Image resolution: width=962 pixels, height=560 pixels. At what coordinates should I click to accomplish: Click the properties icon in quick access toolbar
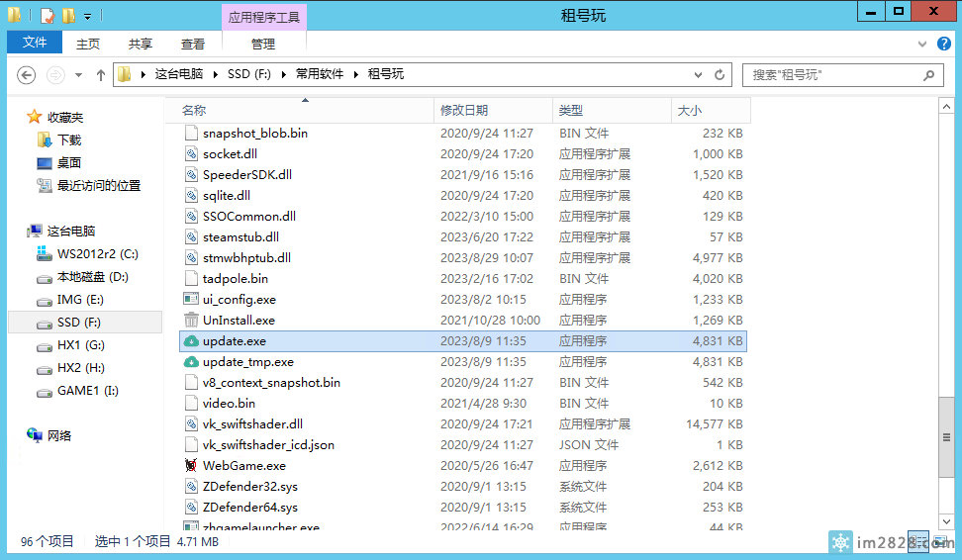[48, 15]
